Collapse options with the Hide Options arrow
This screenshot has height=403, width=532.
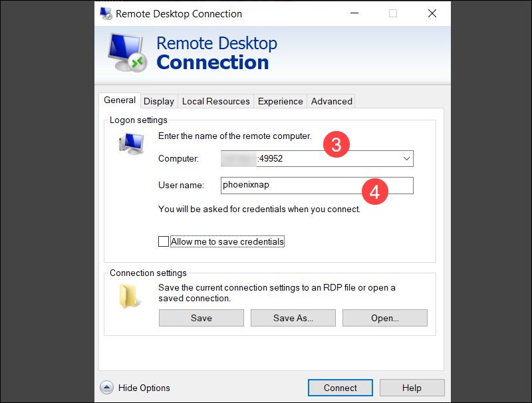[106, 388]
